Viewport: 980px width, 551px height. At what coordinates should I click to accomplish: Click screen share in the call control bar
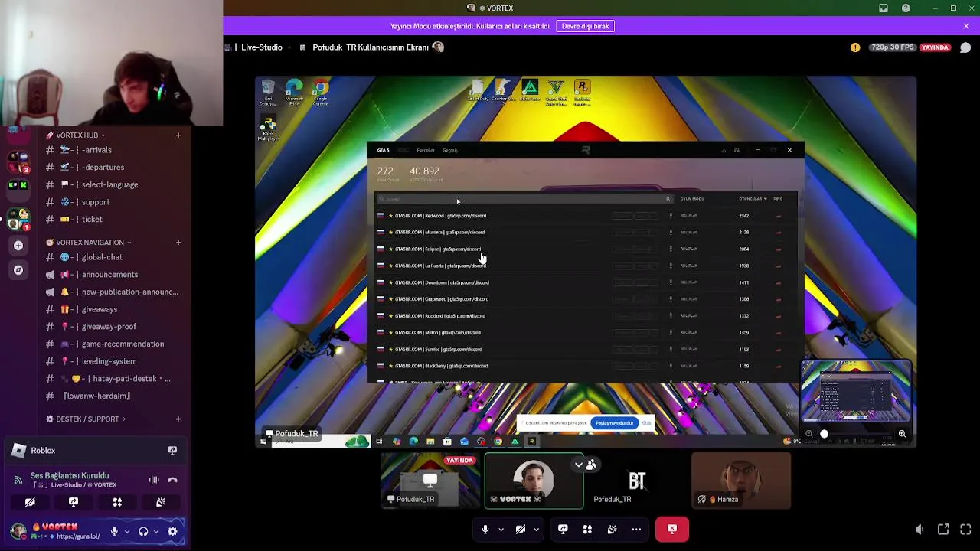point(563,529)
